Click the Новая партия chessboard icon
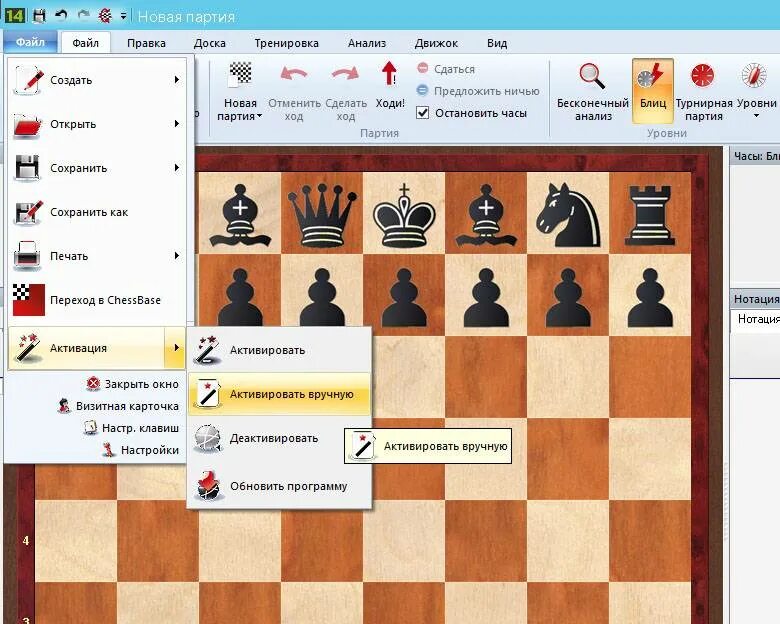Screen dimensions: 780x624 pyautogui.click(x=240, y=74)
